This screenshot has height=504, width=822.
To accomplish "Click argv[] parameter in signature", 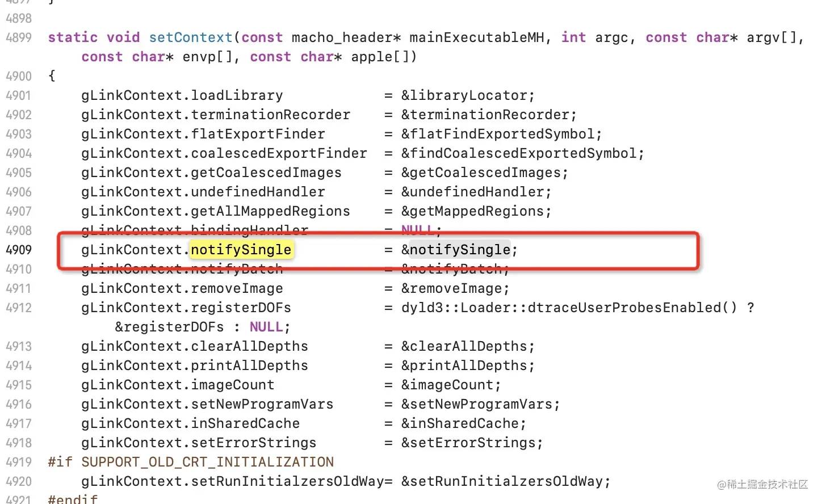I will click(x=771, y=37).
